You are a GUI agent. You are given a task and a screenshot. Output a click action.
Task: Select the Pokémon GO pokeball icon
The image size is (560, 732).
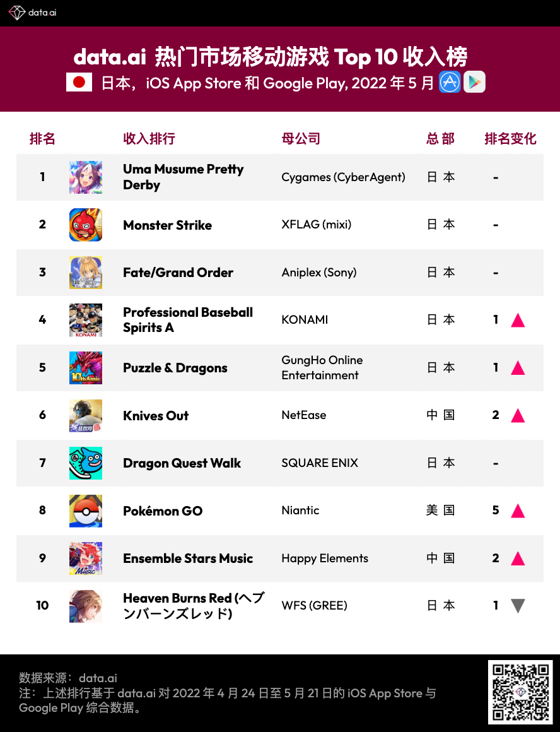coord(86,511)
